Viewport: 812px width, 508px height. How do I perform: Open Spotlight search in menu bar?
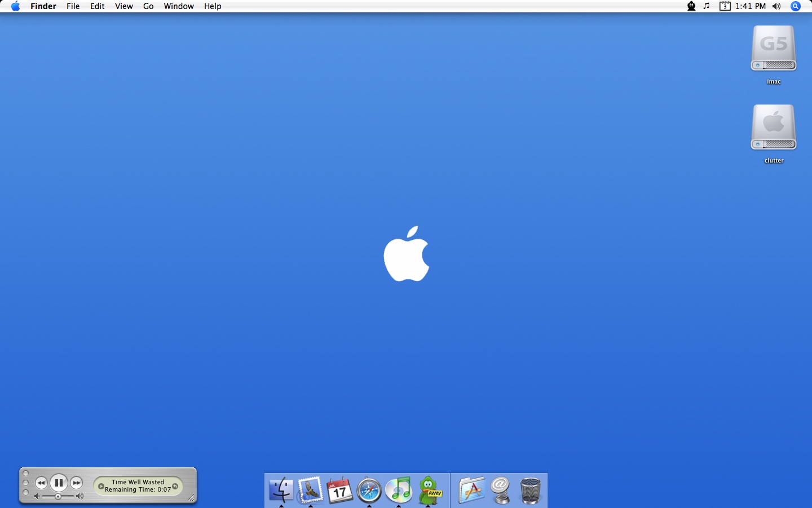tap(796, 6)
